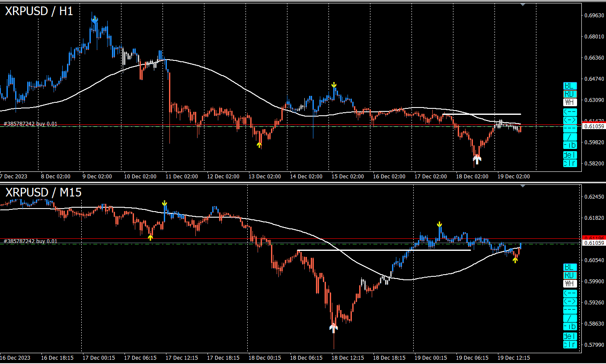This screenshot has height=364, width=606.
Task: Click the chart shift triangle on H1 chart
Action: coord(523,4)
